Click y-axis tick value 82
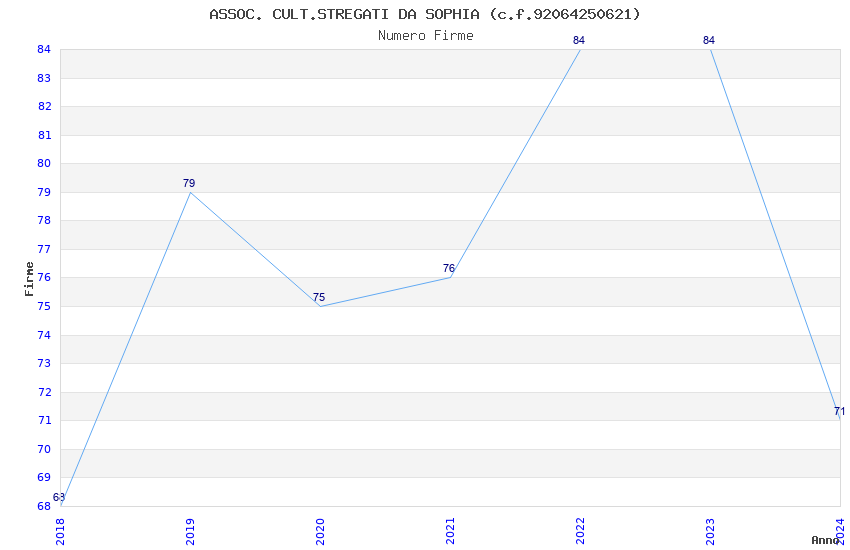Viewport: 850px width, 550px height. pos(44,106)
